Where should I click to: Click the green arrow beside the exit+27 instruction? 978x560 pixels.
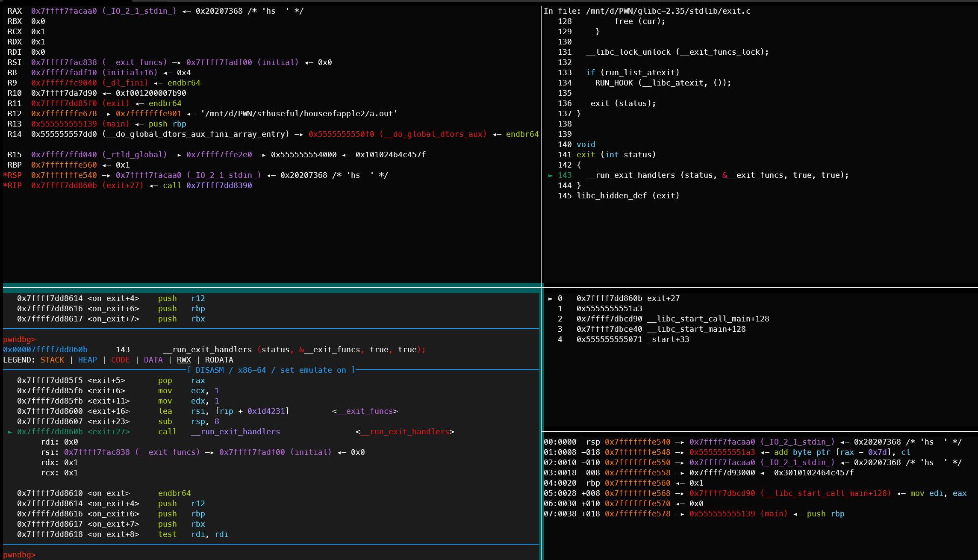10,432
